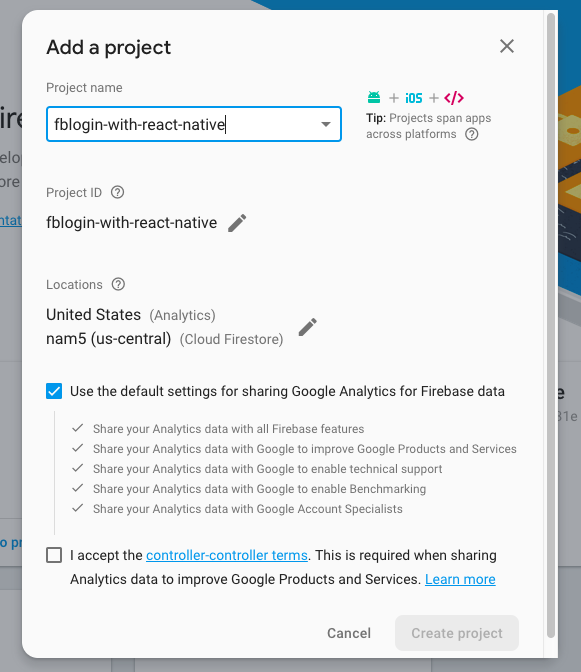This screenshot has height=672, width=581.
Task: Open the controller-controller terms link
Action: click(227, 555)
